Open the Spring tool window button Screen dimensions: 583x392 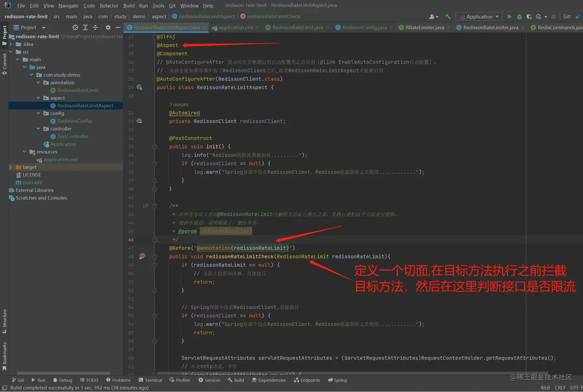pyautogui.click(x=337, y=380)
